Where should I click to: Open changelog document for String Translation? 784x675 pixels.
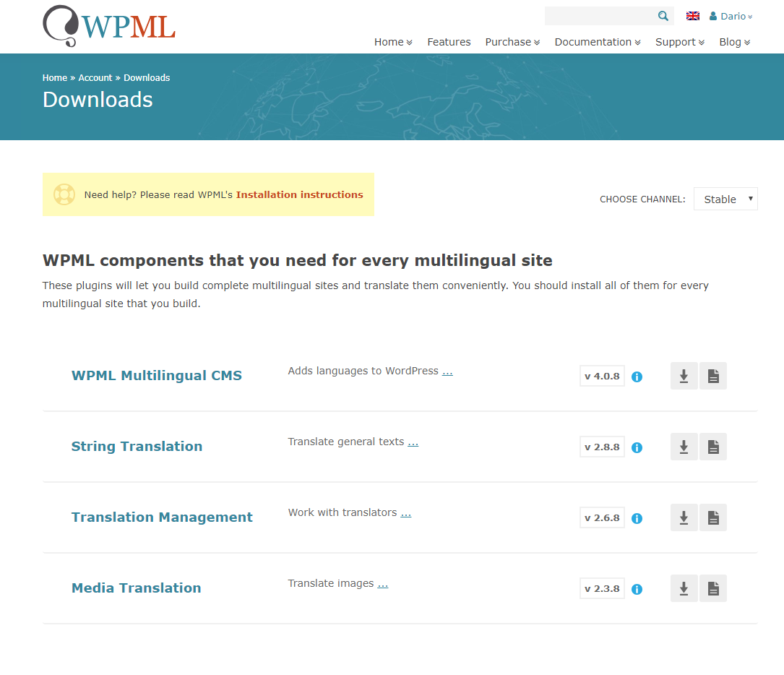coord(713,447)
